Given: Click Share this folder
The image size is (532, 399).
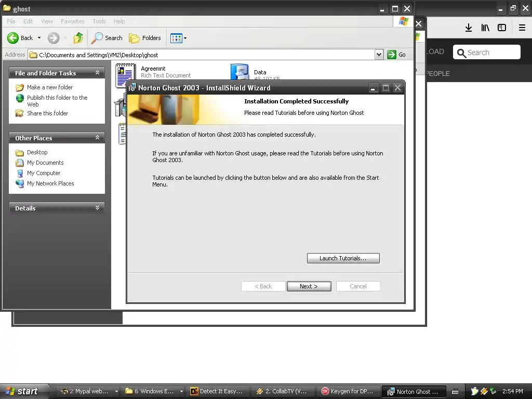Looking at the screenshot, I should tap(47, 113).
